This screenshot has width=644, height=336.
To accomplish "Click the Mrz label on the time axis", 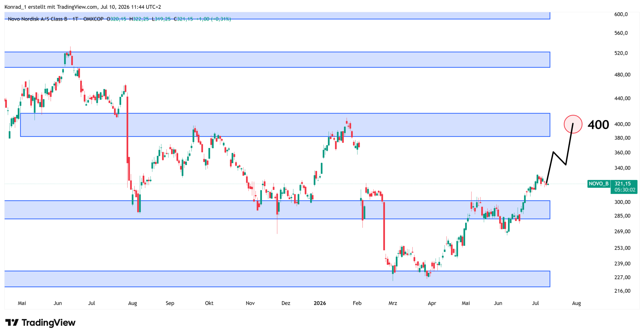I will (x=393, y=303).
